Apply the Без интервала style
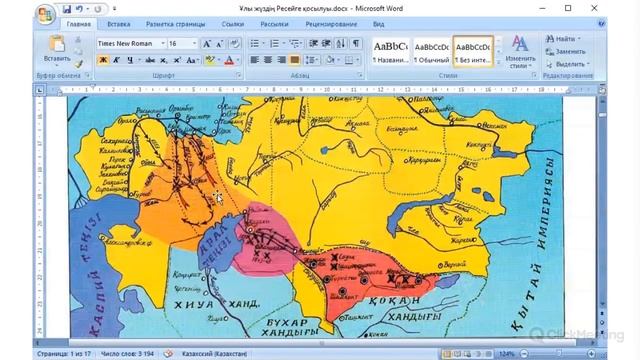The width and height of the screenshot is (640, 360). [x=473, y=52]
